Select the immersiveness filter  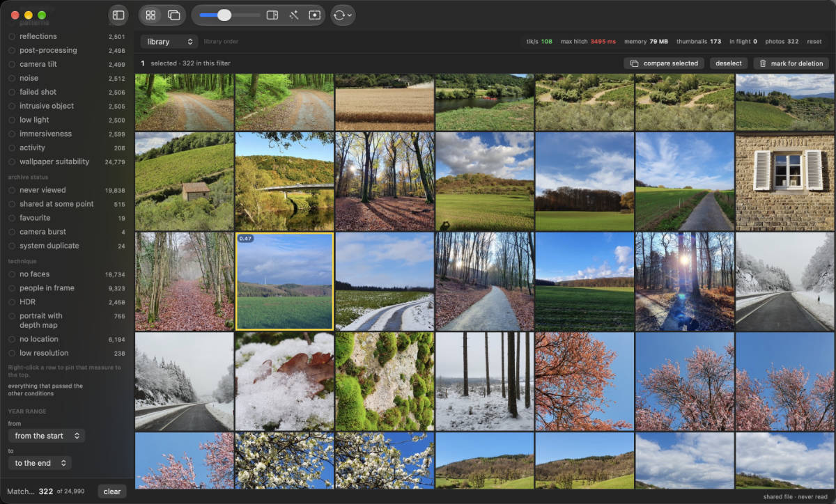point(66,134)
